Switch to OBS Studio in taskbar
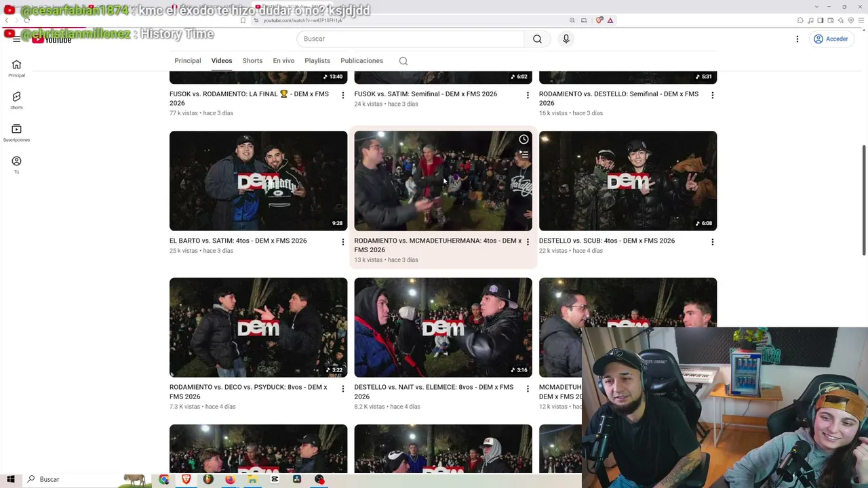The width and height of the screenshot is (868, 488). pos(319,479)
